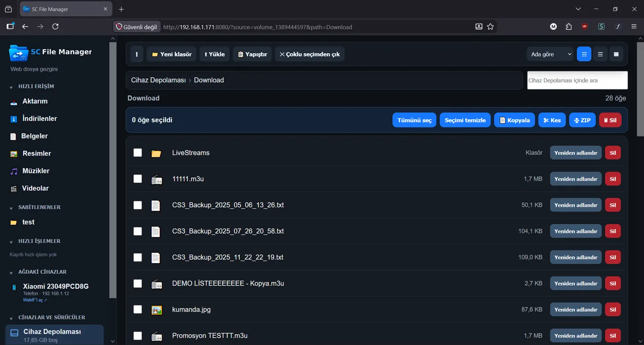The height and width of the screenshot is (345, 644).
Task: Click the DEMO LİSTEEEEEEEE playlist file icon
Action: tap(157, 284)
